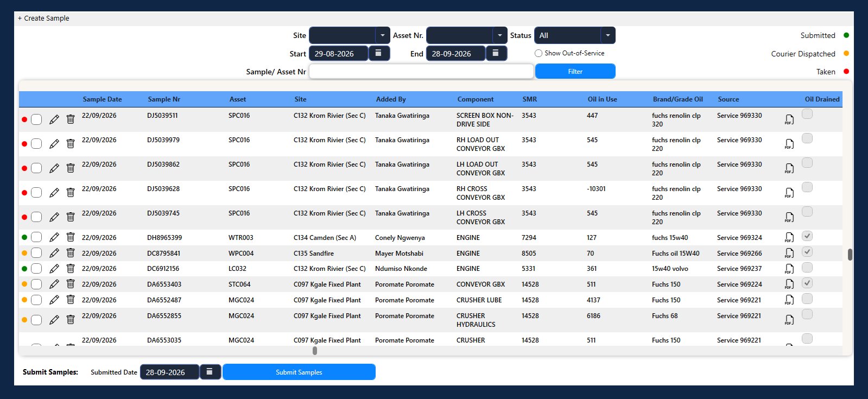Expand the Site dropdown
This screenshot has width=868, height=399.
[382, 35]
